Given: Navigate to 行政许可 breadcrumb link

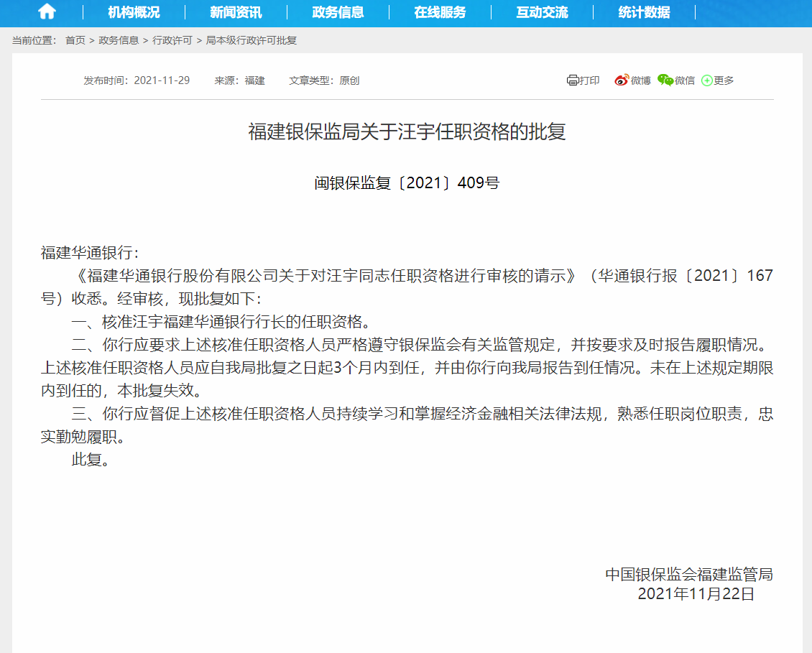Looking at the screenshot, I should pyautogui.click(x=172, y=40).
